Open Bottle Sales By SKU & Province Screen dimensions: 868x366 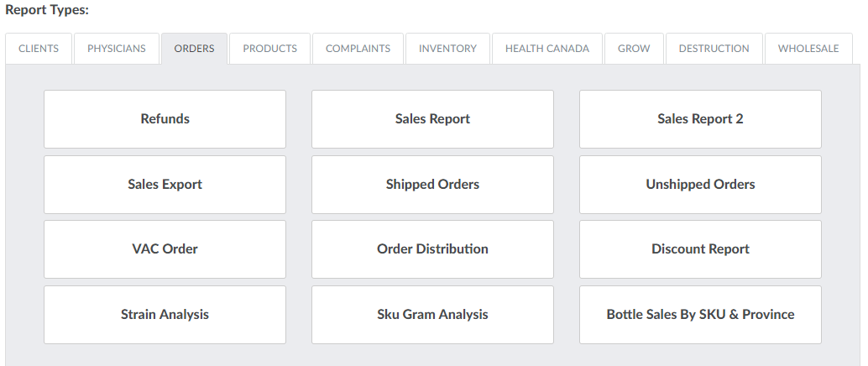(x=700, y=315)
